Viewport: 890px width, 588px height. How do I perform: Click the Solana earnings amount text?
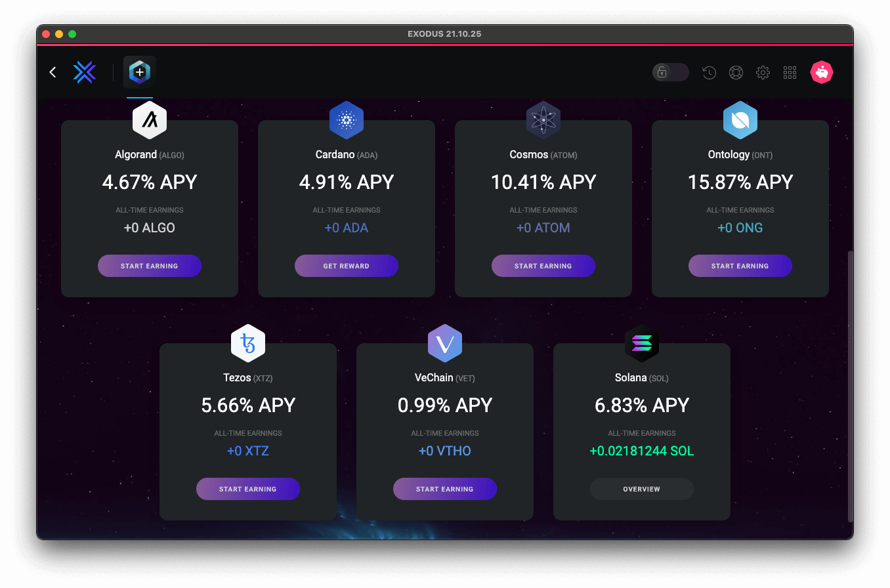pyautogui.click(x=642, y=451)
